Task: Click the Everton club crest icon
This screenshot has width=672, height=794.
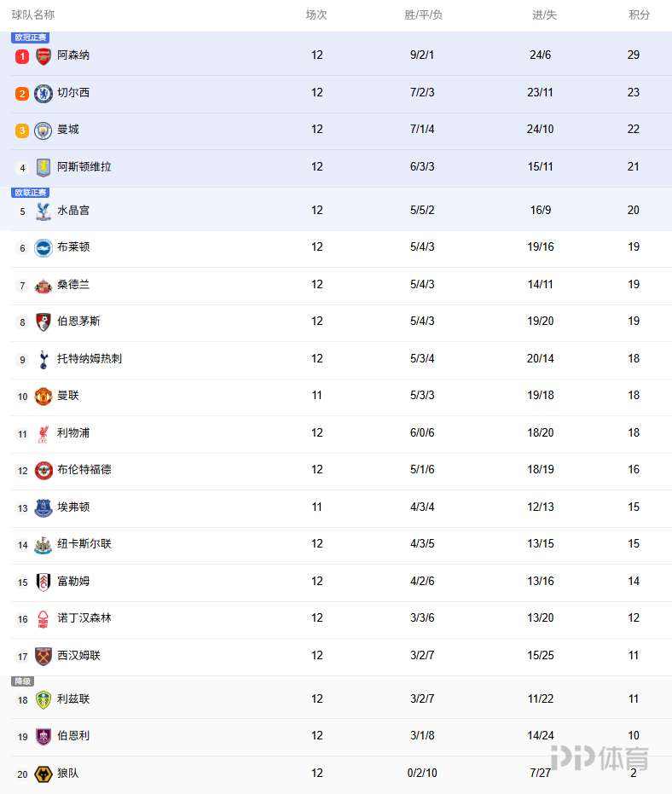Action: pos(43,507)
